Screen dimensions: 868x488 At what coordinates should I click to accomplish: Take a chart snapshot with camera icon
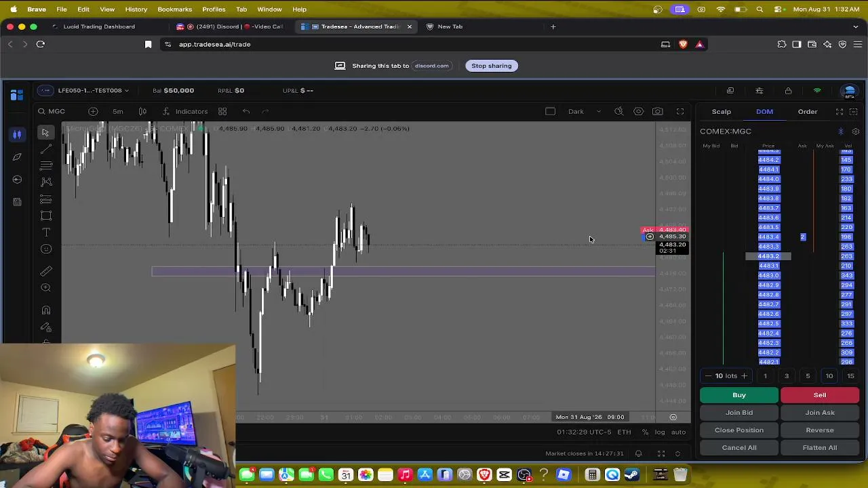point(658,111)
